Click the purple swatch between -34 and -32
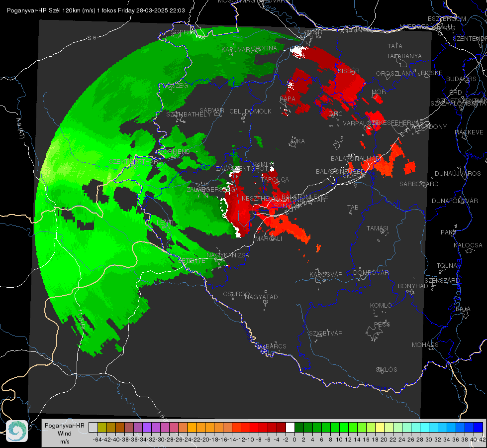This screenshot has width=487, height=448. 147,428
